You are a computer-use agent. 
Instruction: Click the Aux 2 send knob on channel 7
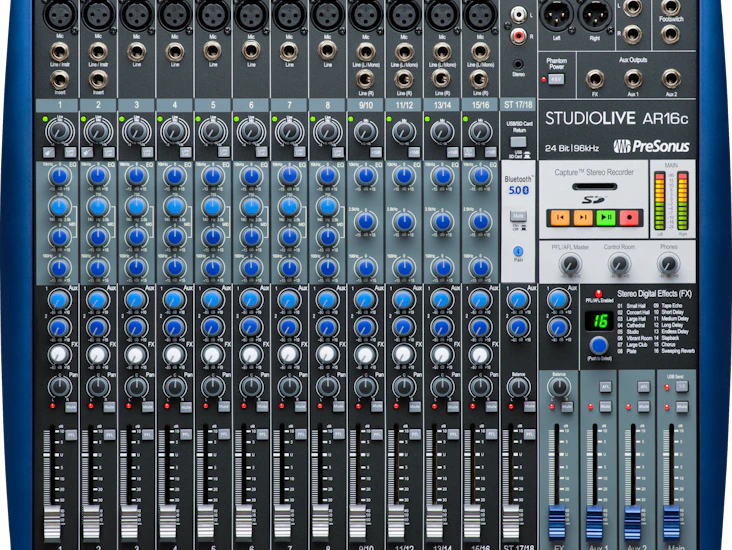[x=289, y=327]
